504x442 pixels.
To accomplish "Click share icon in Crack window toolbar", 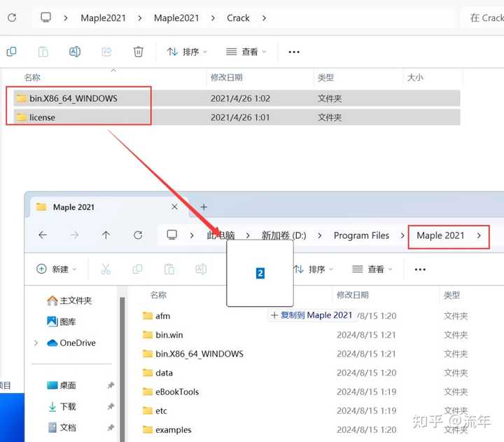I will click(x=106, y=51).
